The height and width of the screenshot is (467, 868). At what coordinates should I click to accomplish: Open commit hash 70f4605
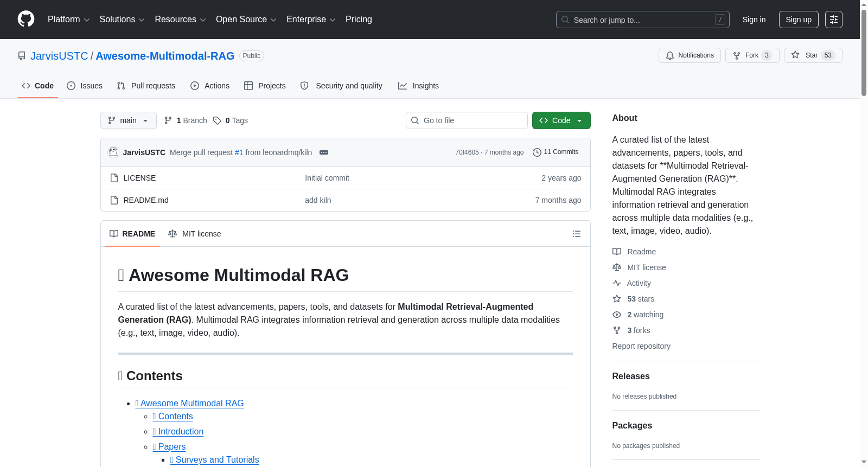[x=467, y=152]
